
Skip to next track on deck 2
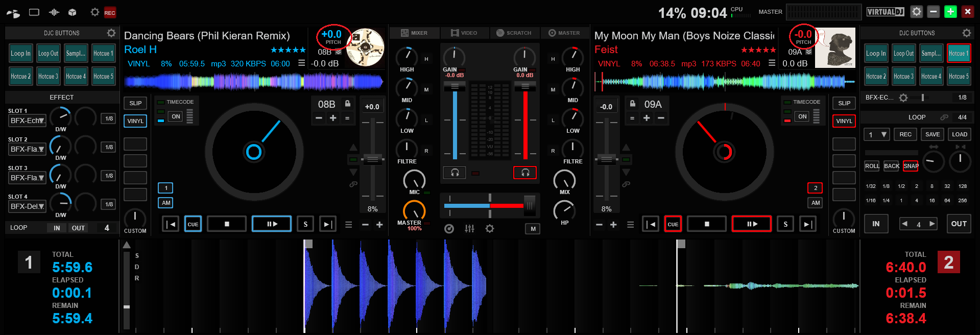(808, 224)
